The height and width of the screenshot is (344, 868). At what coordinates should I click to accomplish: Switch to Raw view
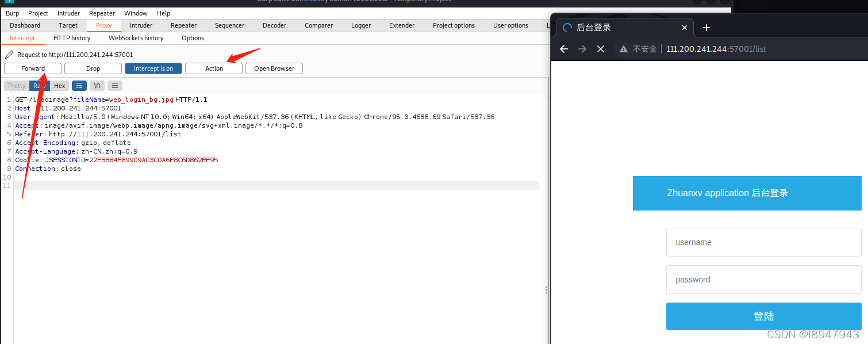[40, 86]
